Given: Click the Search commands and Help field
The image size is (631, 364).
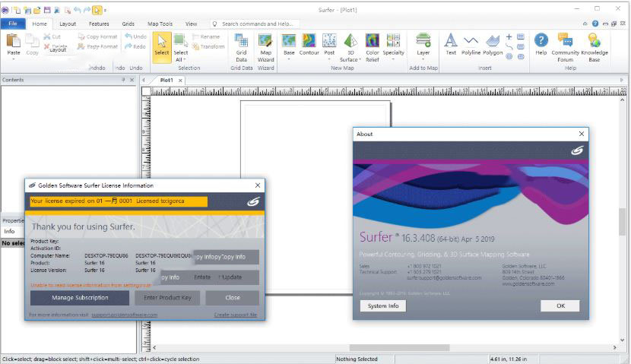Looking at the screenshot, I should click(x=258, y=24).
